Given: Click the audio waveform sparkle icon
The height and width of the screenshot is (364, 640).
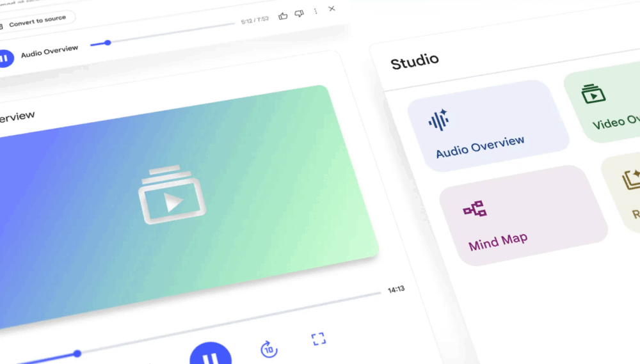Looking at the screenshot, I should click(x=439, y=120).
